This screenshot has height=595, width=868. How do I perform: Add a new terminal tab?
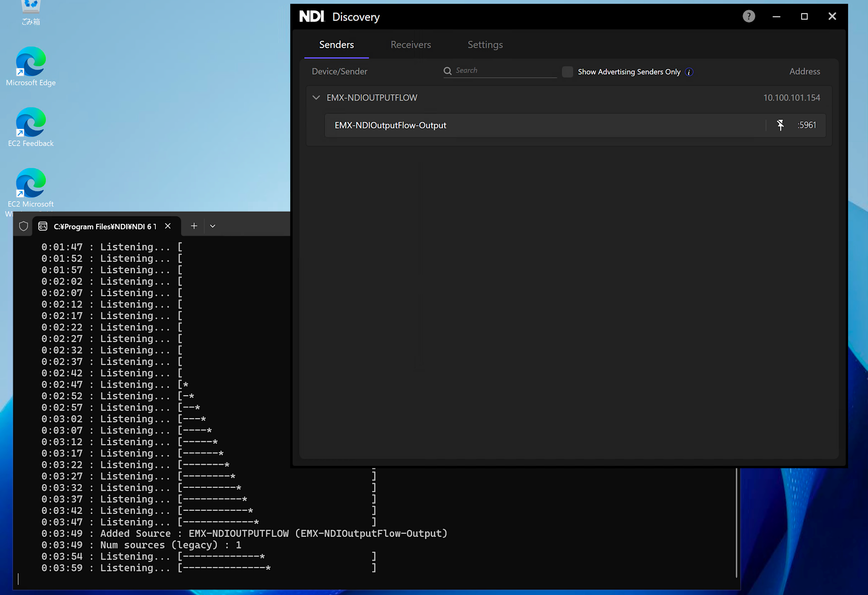coord(194,226)
